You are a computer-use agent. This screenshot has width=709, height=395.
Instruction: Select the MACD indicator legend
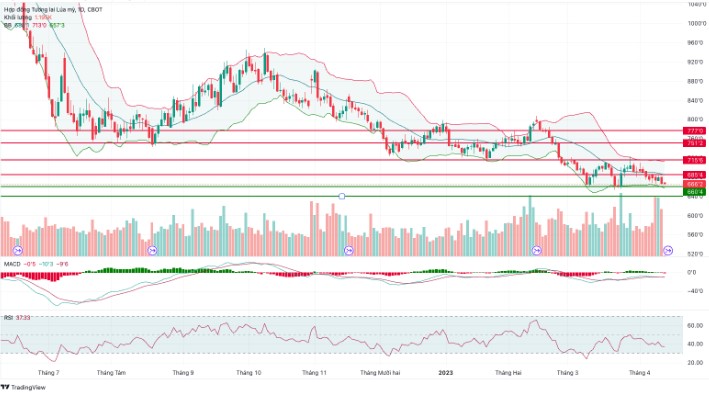tap(36, 264)
